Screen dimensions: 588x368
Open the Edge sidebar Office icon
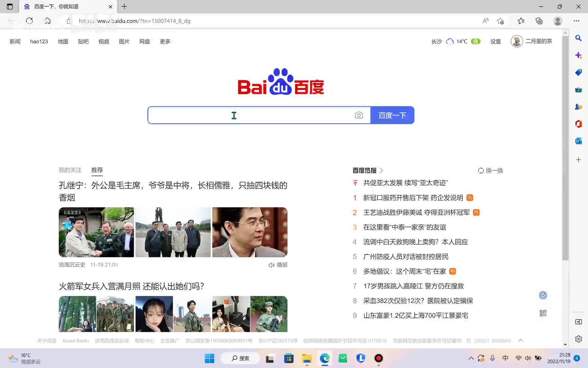pos(578,124)
